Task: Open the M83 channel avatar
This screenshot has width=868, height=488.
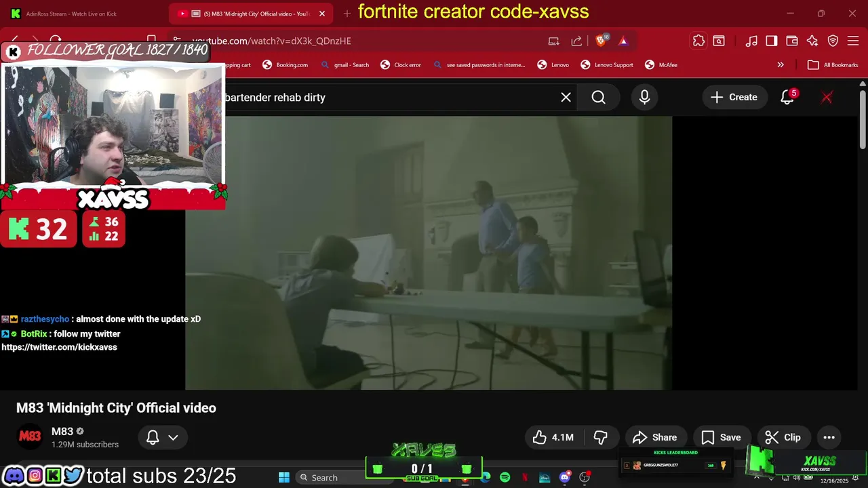Action: point(30,437)
